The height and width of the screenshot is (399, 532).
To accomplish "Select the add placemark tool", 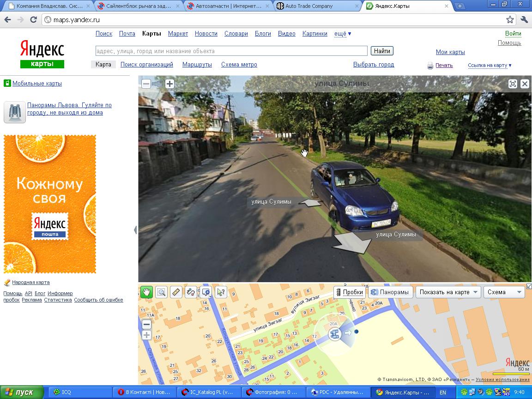I will (x=206, y=292).
